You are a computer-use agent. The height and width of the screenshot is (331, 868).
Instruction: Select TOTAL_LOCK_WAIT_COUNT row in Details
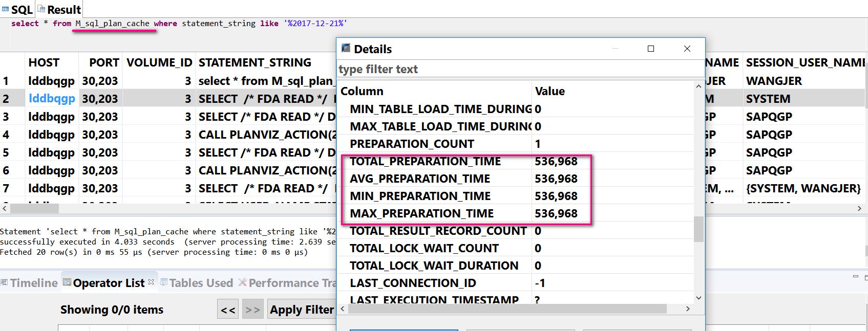pos(516,248)
